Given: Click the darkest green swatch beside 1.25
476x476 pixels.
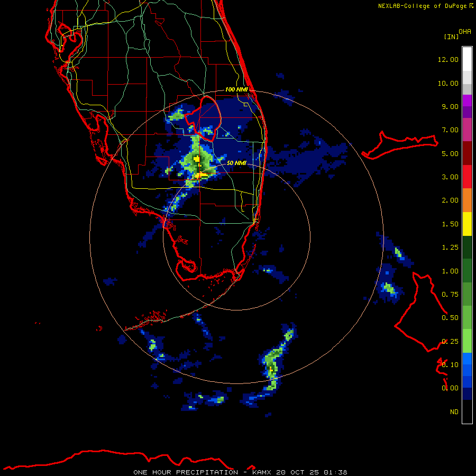Looking at the screenshot, I should pyautogui.click(x=467, y=247).
